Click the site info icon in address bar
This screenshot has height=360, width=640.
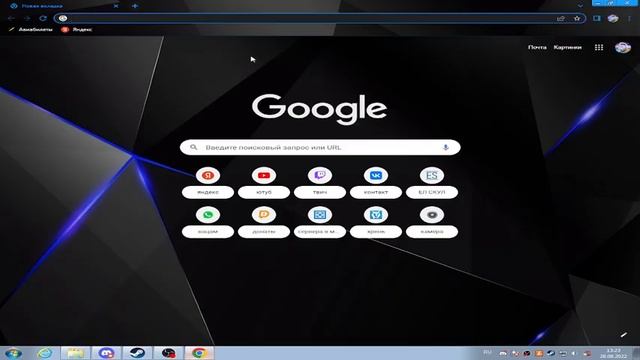click(62, 18)
